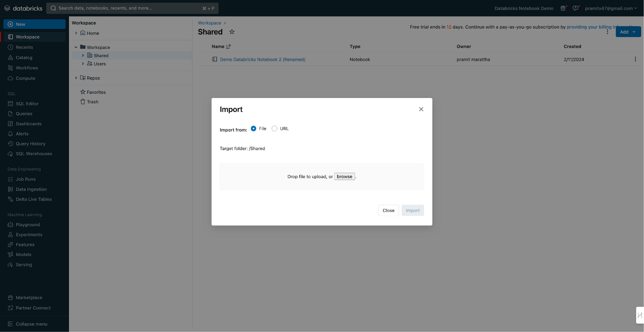
Task: Expand the Home tree node chevron
Action: [76, 33]
